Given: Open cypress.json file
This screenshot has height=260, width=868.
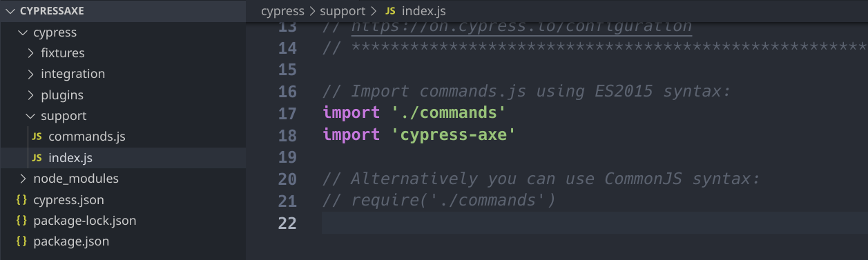Looking at the screenshot, I should click(68, 200).
